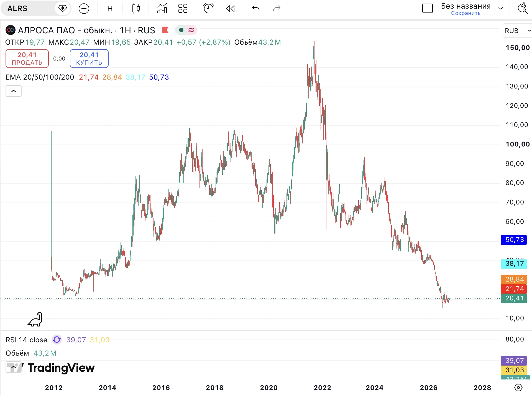Select the RSI 14 close legend

(x=26, y=340)
